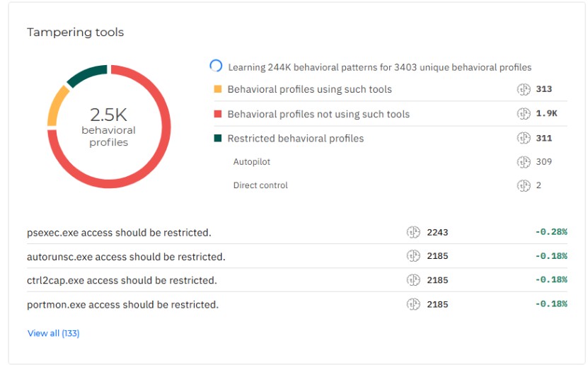This screenshot has height=365, width=588.
Task: Select the orange donut chart segment
Action: [x=56, y=107]
